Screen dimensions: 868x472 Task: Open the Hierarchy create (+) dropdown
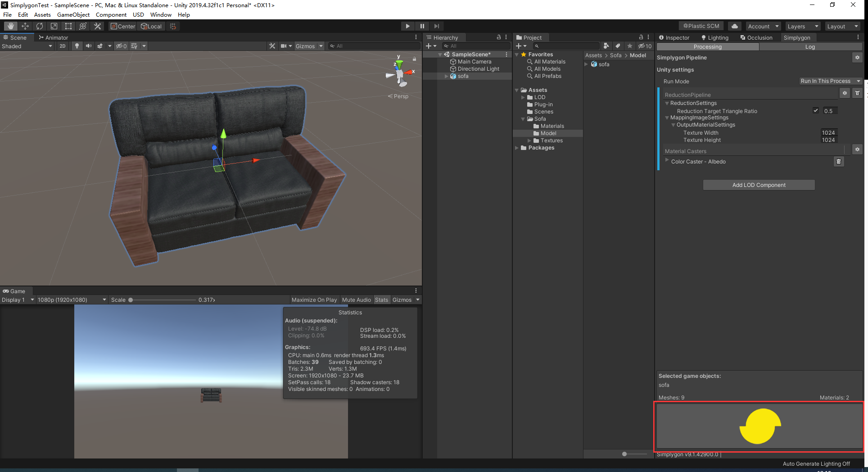(x=431, y=46)
